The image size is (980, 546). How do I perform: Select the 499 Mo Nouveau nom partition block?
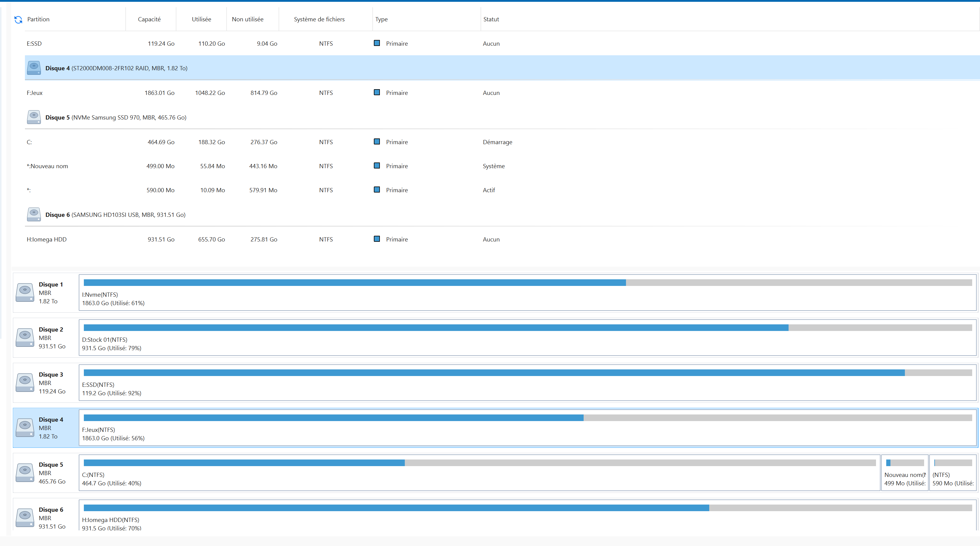coord(905,473)
